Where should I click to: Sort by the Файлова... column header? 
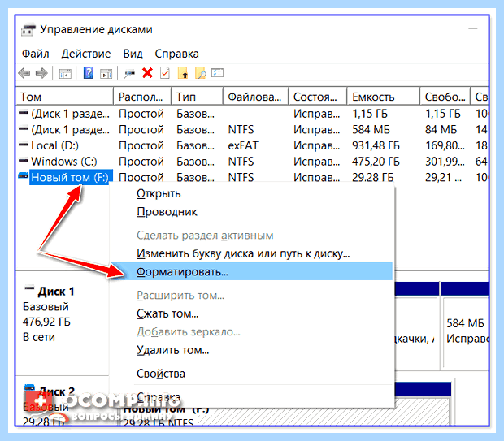click(255, 97)
